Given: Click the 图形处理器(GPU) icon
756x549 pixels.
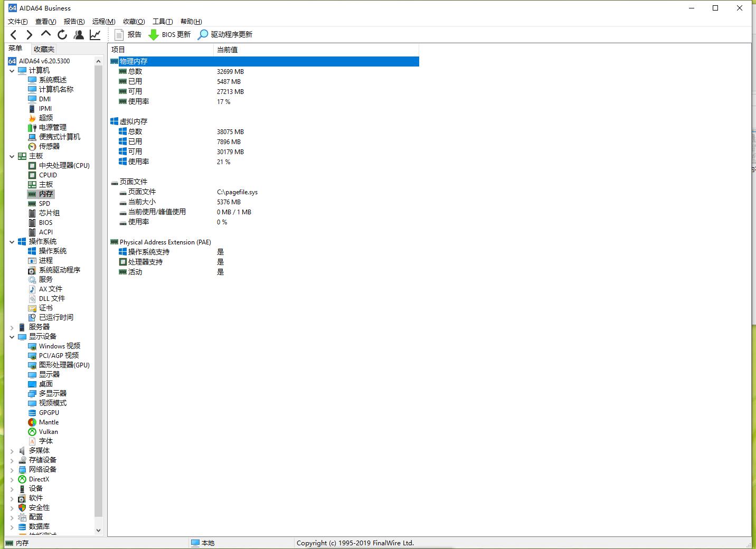Looking at the screenshot, I should [32, 365].
